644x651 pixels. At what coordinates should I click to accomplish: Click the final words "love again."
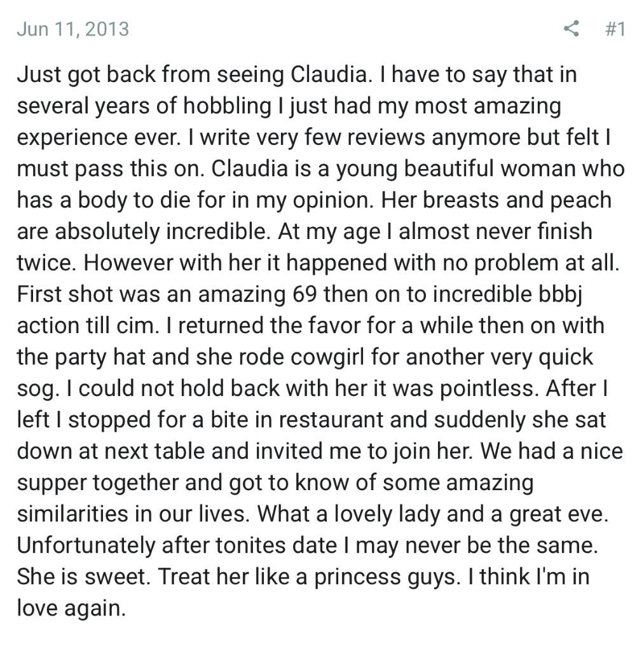click(x=71, y=608)
